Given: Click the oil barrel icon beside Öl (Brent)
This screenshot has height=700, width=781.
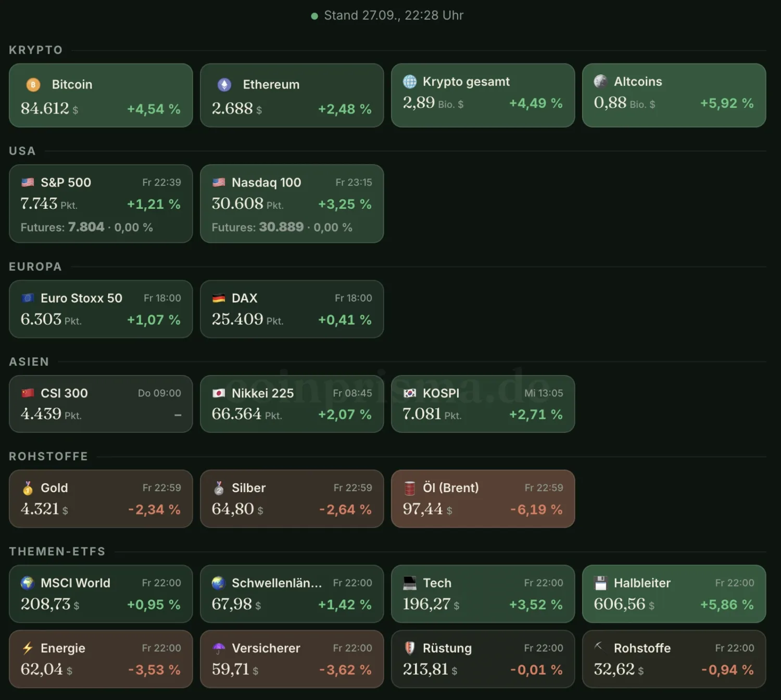Looking at the screenshot, I should [x=410, y=488].
